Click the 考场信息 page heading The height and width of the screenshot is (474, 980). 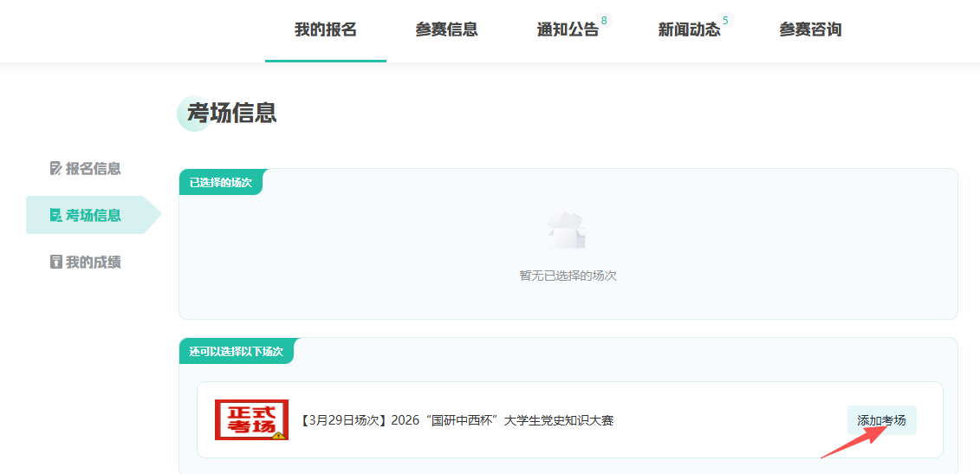coord(231,113)
